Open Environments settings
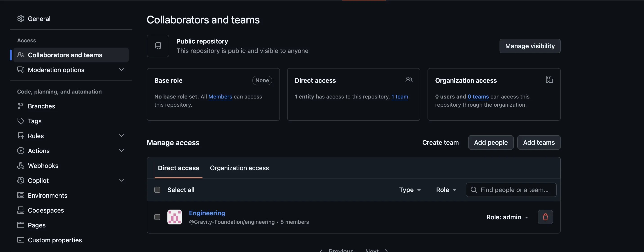Screen dimensions: 644x252 tap(71, 195)
